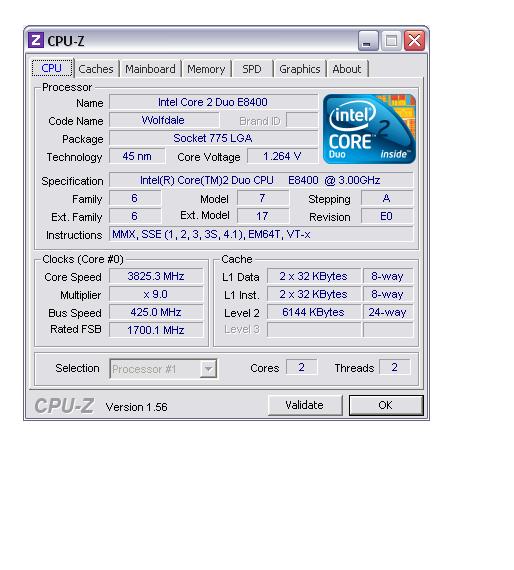The image size is (514, 570).
Task: Click the Name field Intel Core 2 Duo E8400
Action: [x=213, y=102]
